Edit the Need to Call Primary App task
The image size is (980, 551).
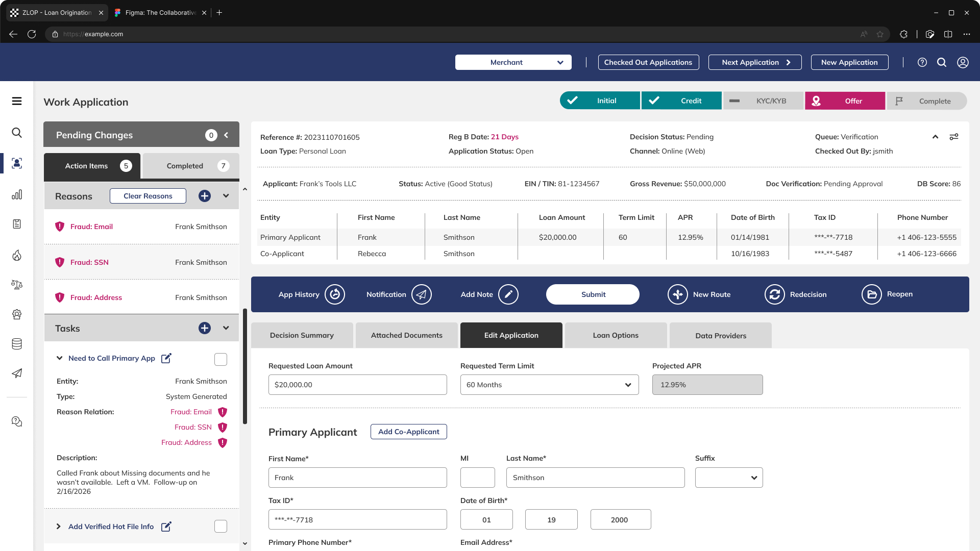166,358
